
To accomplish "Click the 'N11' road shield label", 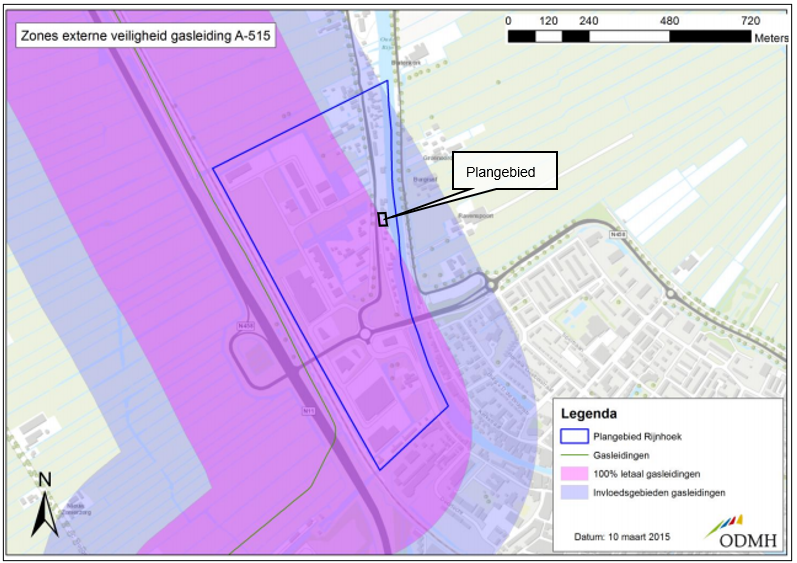I will click(x=309, y=411).
